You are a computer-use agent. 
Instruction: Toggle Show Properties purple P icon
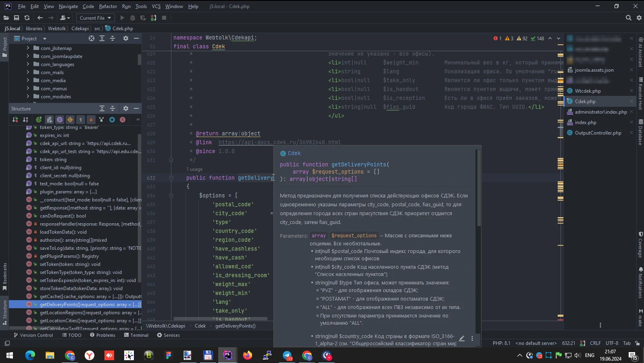point(60,120)
